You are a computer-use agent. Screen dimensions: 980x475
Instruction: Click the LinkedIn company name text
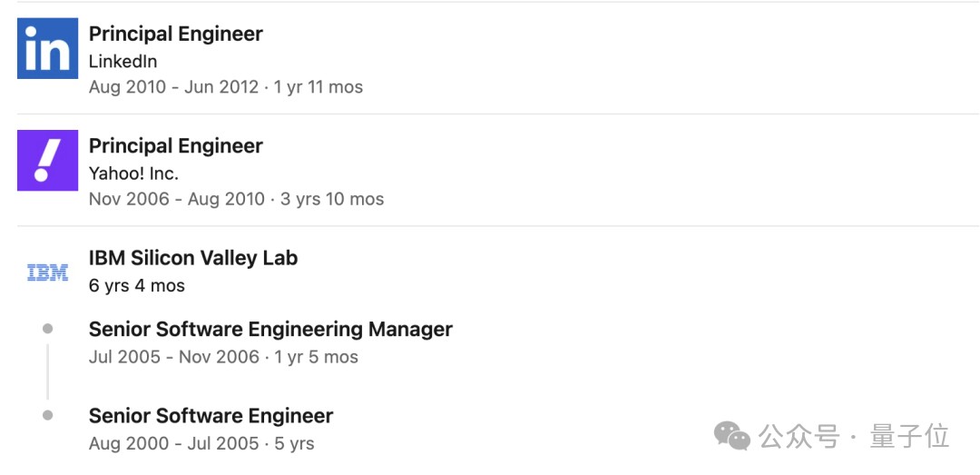click(122, 62)
